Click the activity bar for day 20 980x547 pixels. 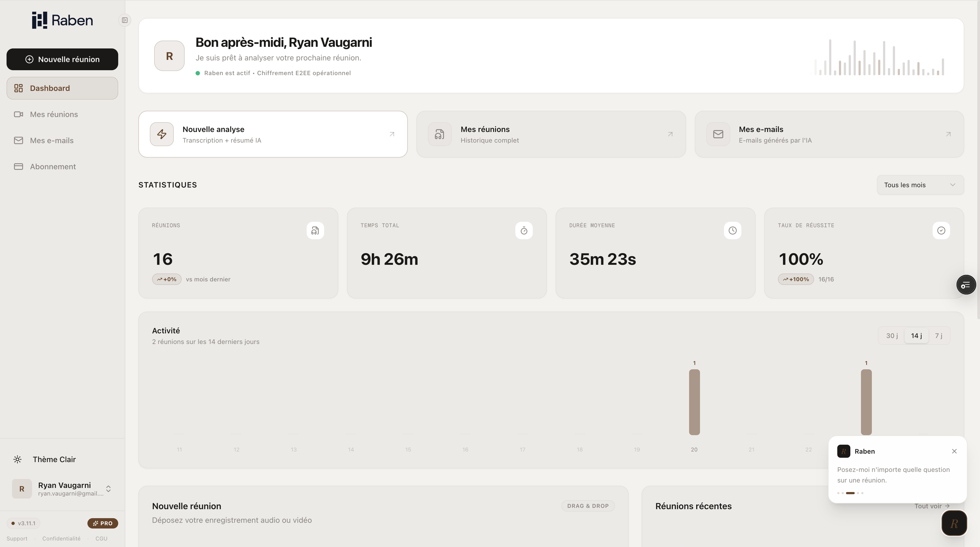click(x=694, y=402)
